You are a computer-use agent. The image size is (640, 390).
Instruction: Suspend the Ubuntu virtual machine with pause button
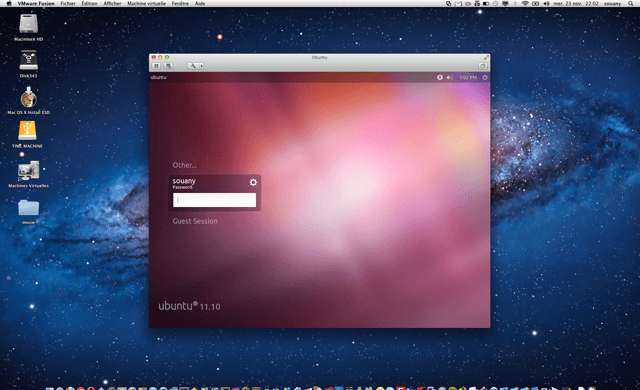point(156,66)
